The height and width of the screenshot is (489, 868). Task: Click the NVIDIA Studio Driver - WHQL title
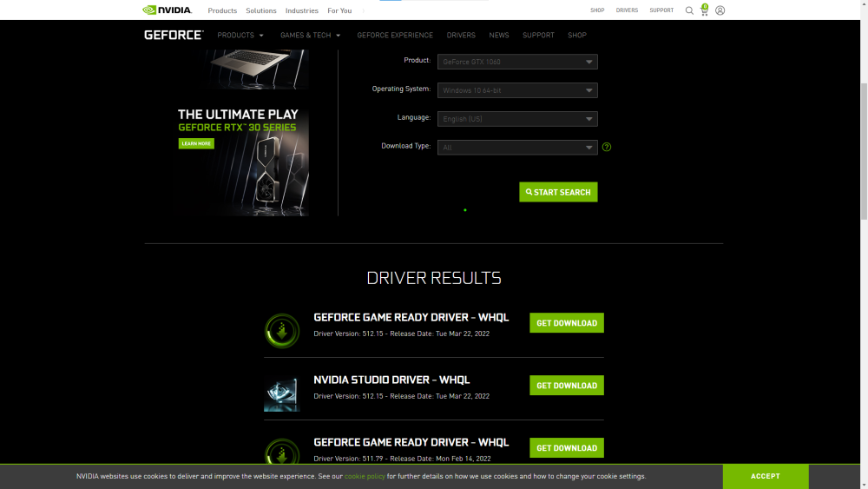click(391, 380)
